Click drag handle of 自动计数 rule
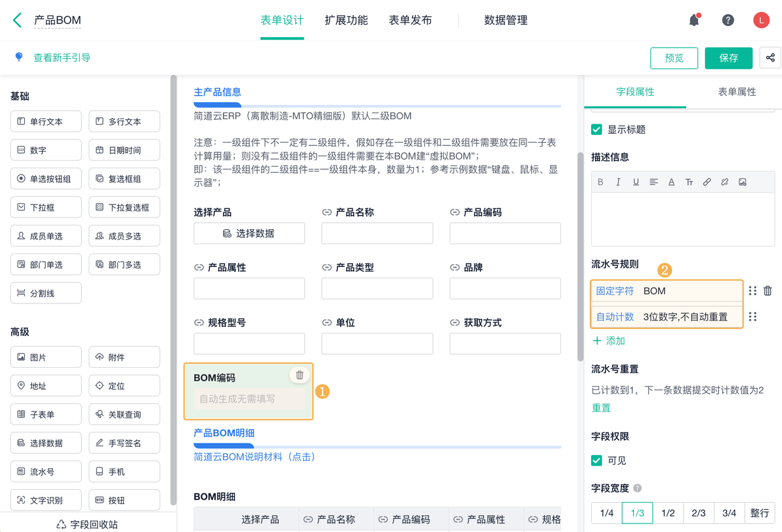This screenshot has height=532, width=782. click(x=753, y=316)
